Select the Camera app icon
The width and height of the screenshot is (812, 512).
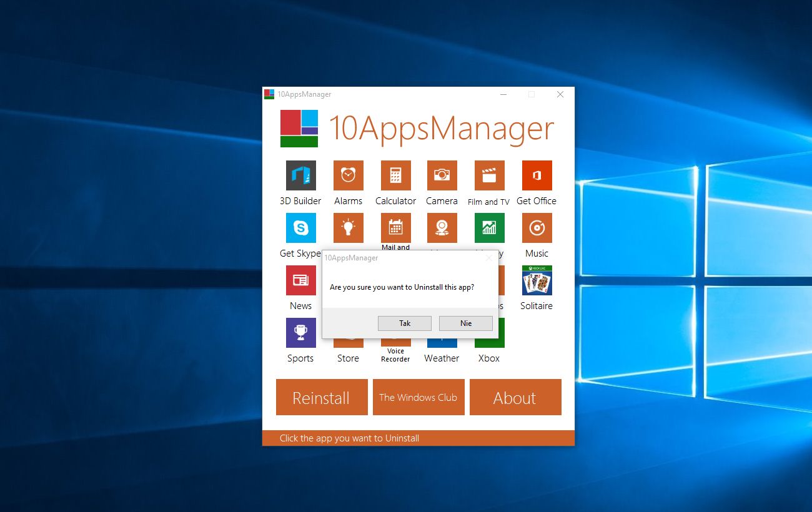[x=442, y=175]
